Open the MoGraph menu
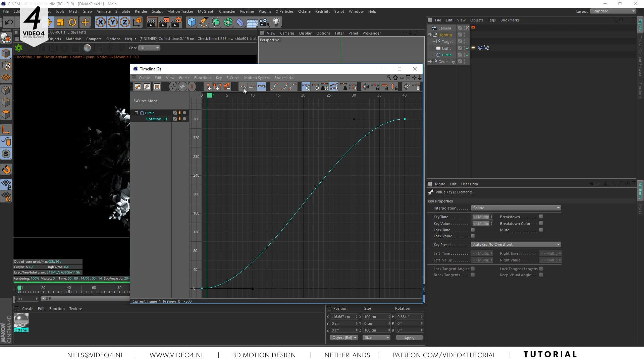 (x=206, y=11)
